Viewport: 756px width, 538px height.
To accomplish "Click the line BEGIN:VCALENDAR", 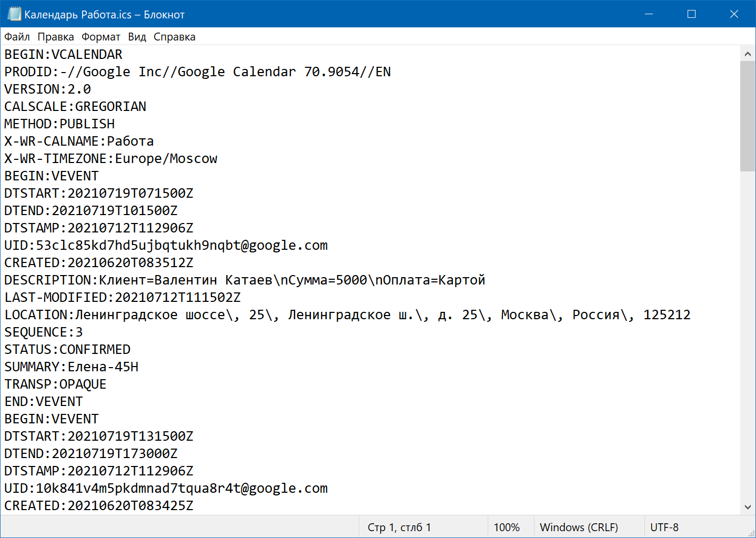I will (63, 55).
